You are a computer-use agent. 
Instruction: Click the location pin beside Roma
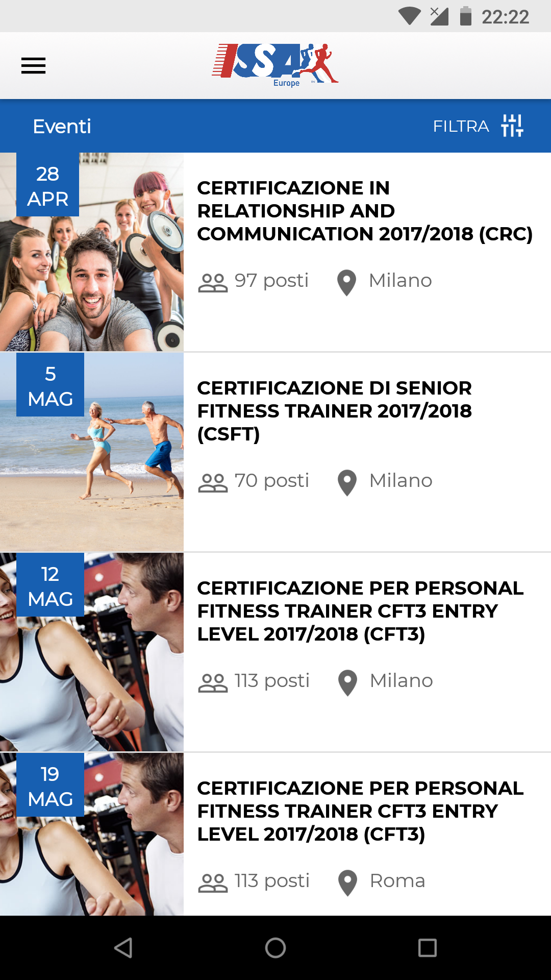coord(348,883)
